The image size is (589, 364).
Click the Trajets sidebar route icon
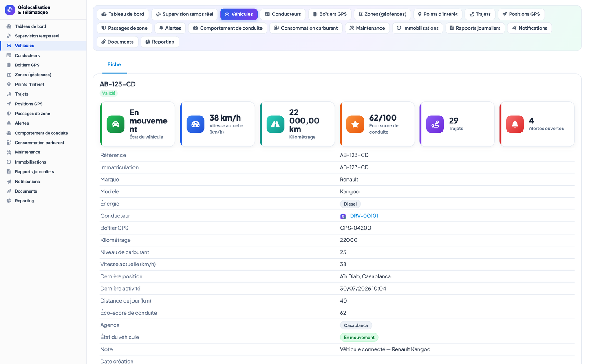tap(9, 94)
